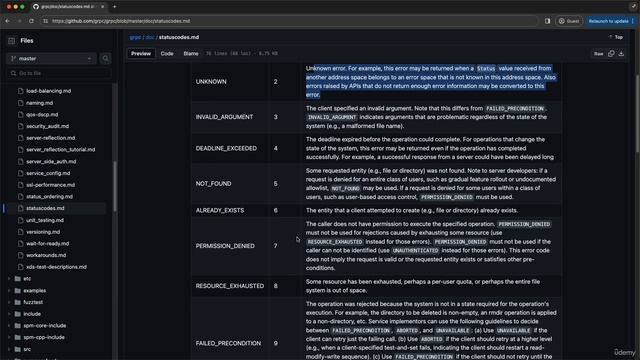Image resolution: width=640 pixels, height=360 pixels.
Task: Click the DEADLINE_EXCEEDED table cell
Action: (x=226, y=148)
